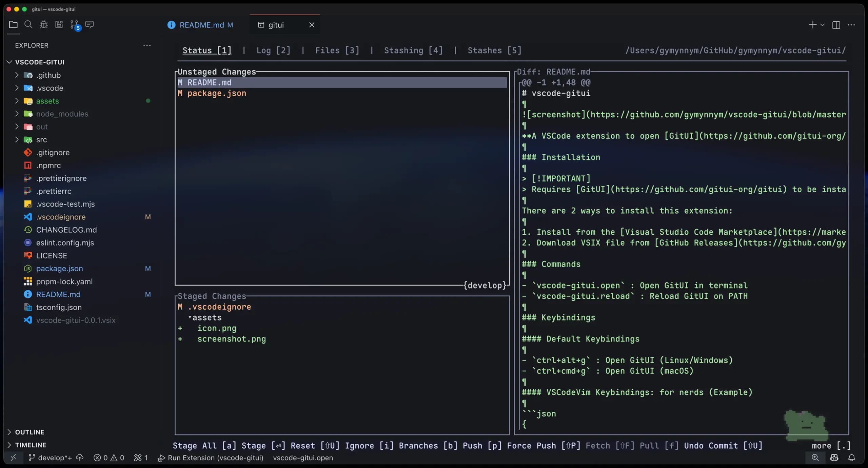Open Source Control view showing 5 changes
Image resolution: width=868 pixels, height=468 pixels.
[x=75, y=24]
